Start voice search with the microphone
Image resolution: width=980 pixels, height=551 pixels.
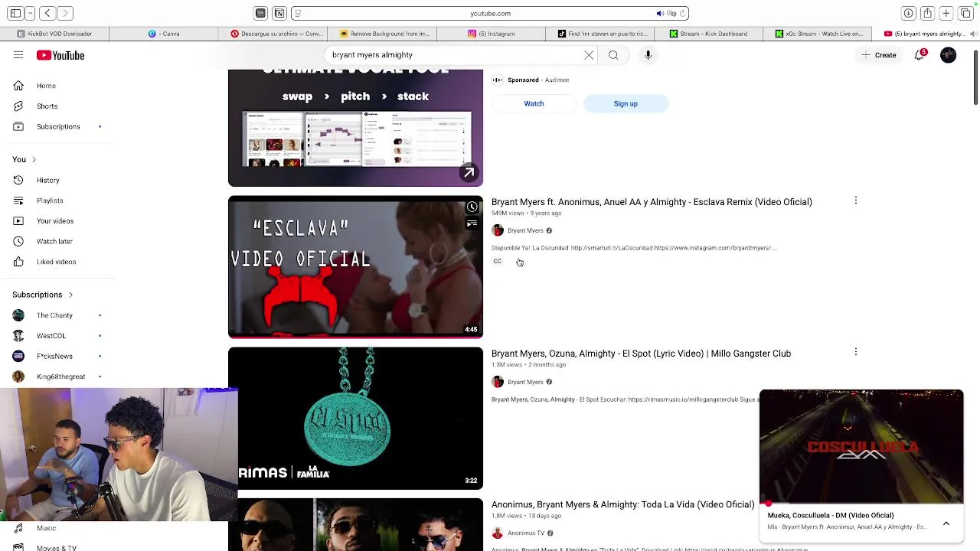tap(648, 55)
